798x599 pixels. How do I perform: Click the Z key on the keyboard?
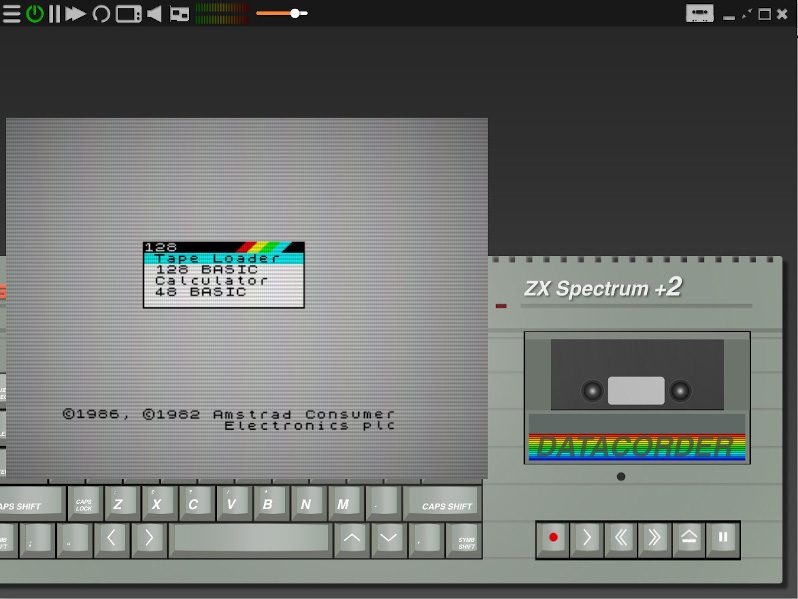click(x=122, y=503)
